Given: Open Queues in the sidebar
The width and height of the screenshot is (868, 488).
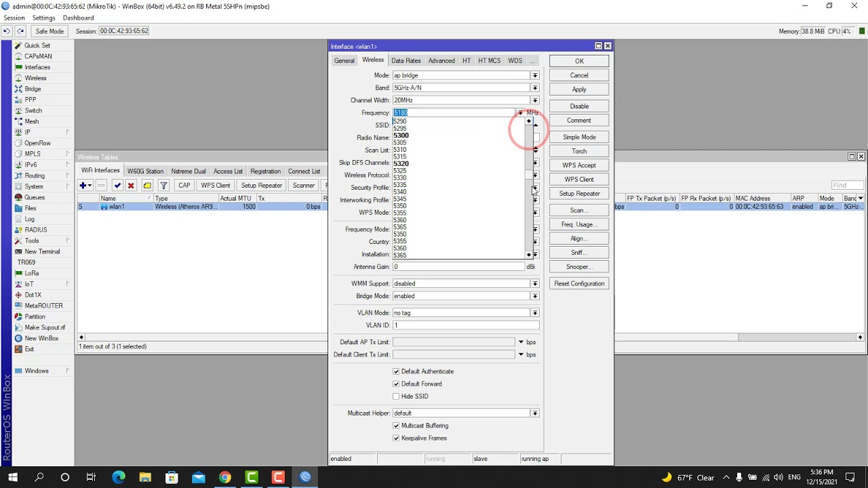Looking at the screenshot, I should click(35, 197).
